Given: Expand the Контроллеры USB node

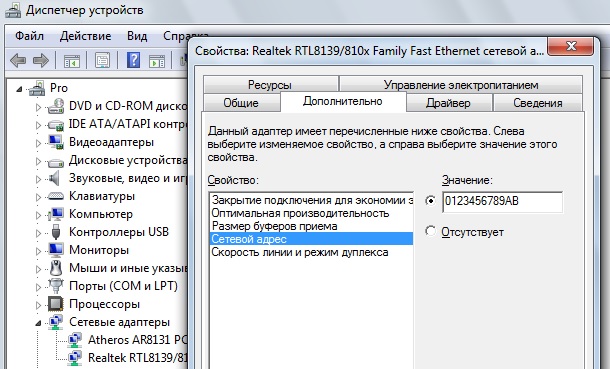Looking at the screenshot, I should coord(38,233).
